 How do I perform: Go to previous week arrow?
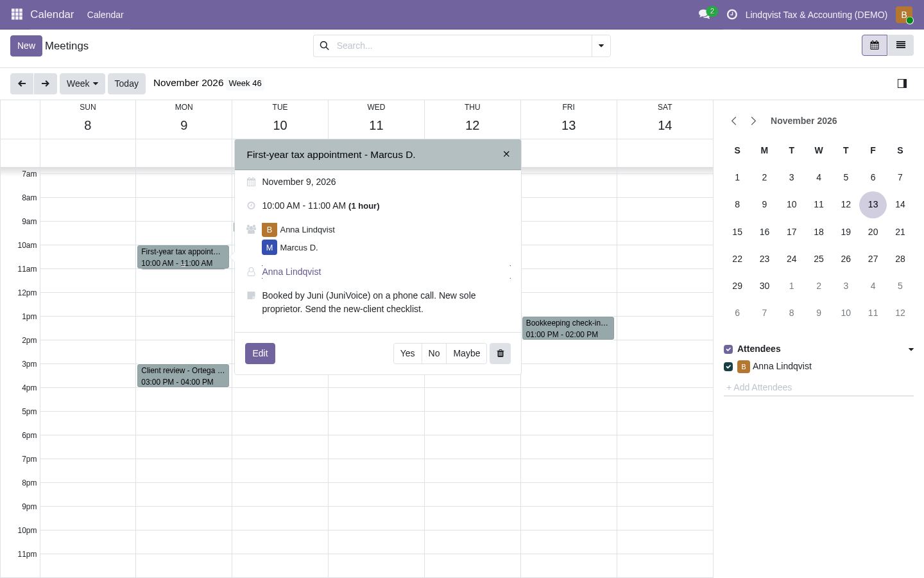22,83
